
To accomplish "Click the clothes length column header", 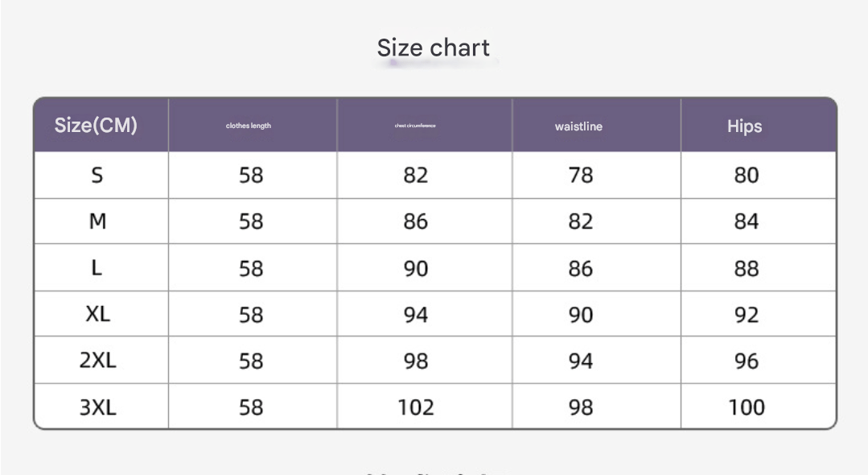I will pyautogui.click(x=249, y=126).
